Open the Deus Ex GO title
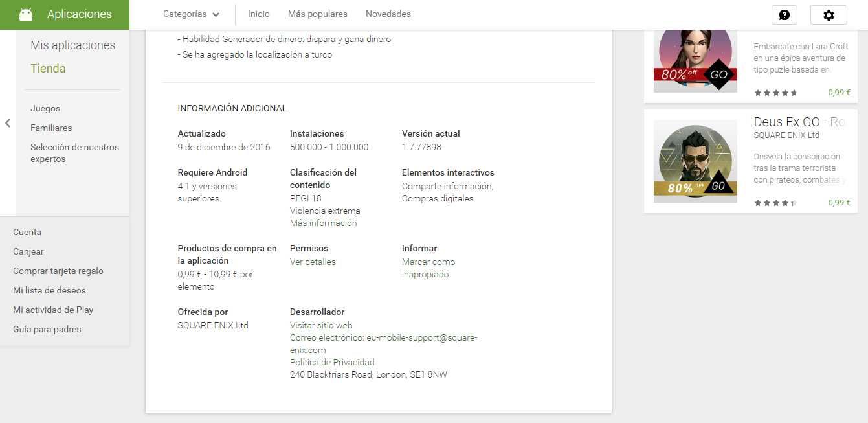The height and width of the screenshot is (423, 868). click(799, 122)
